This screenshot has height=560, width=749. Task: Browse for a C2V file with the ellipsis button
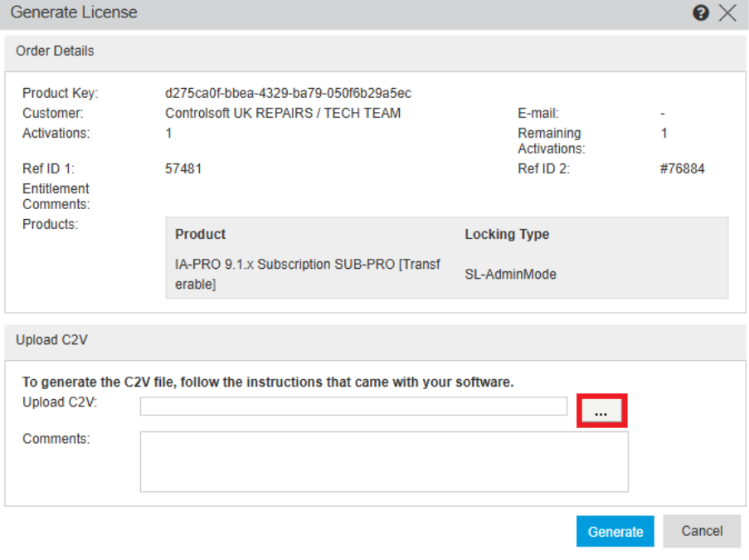coord(601,411)
